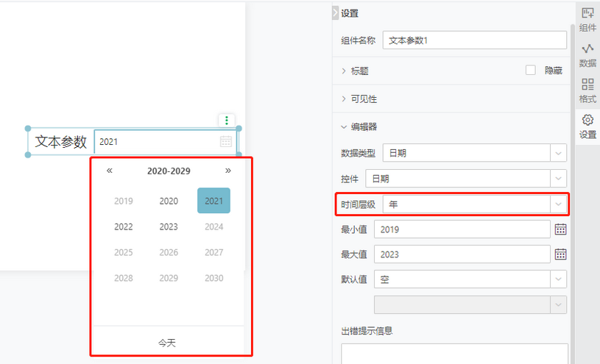
Task: Click the 最小值 input field
Action: click(x=462, y=229)
